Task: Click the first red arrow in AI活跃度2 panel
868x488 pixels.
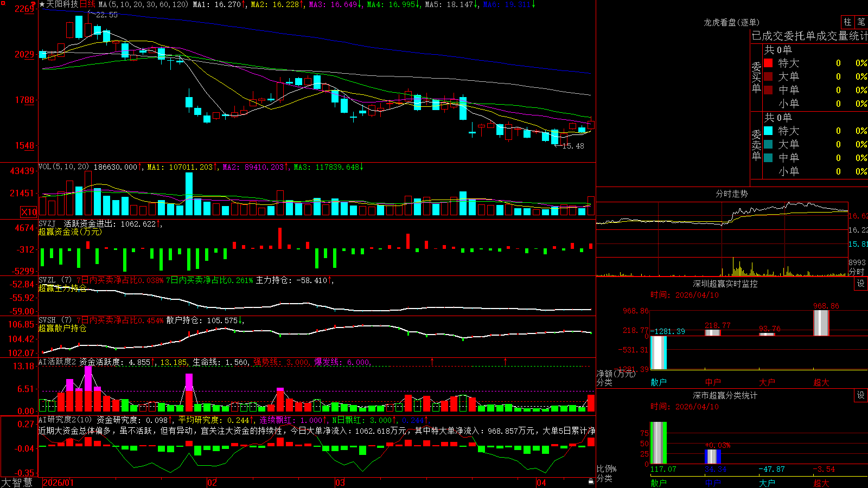Action: (432, 361)
